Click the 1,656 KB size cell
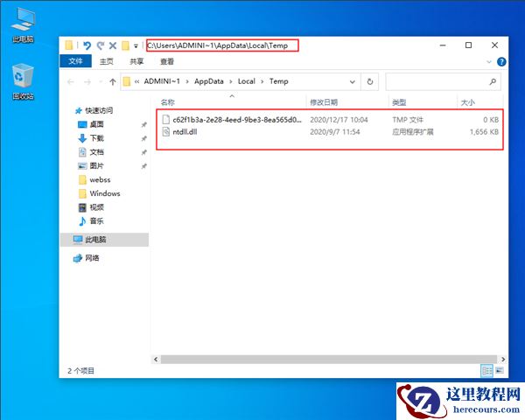 tap(484, 131)
